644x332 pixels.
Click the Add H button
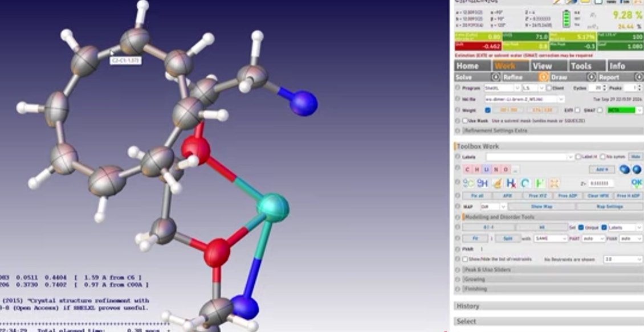tap(602, 169)
